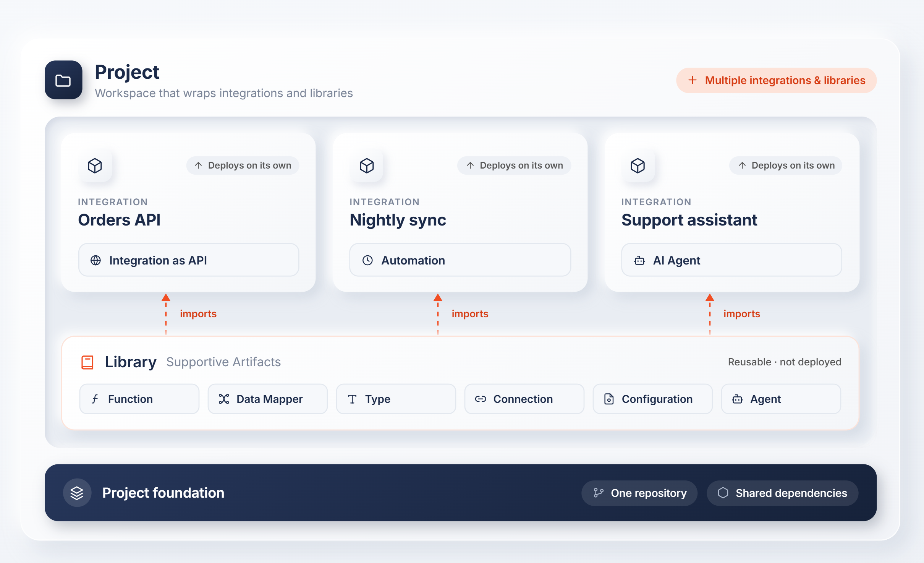Click the Nightly sync title
This screenshot has height=563, width=924.
[x=398, y=221]
